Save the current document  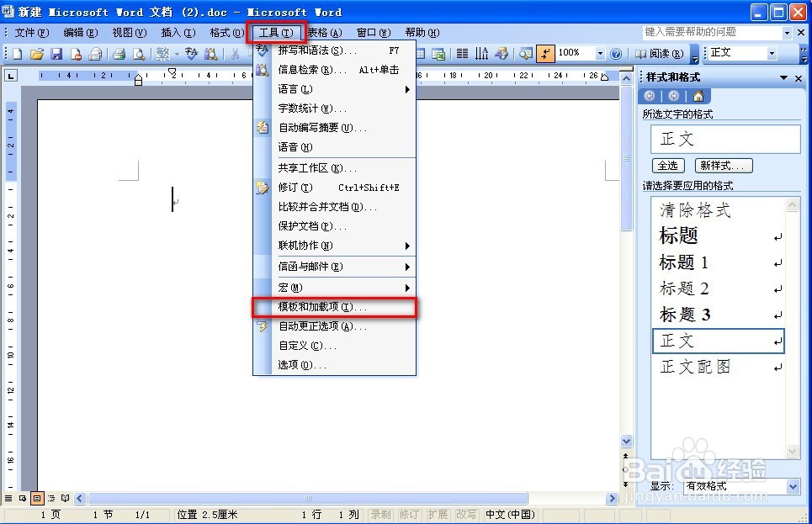(56, 52)
